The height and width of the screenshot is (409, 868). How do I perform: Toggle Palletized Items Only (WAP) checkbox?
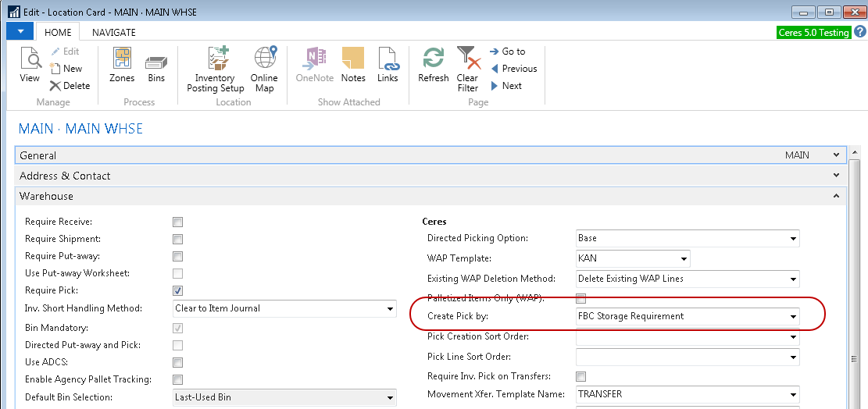[x=580, y=298]
